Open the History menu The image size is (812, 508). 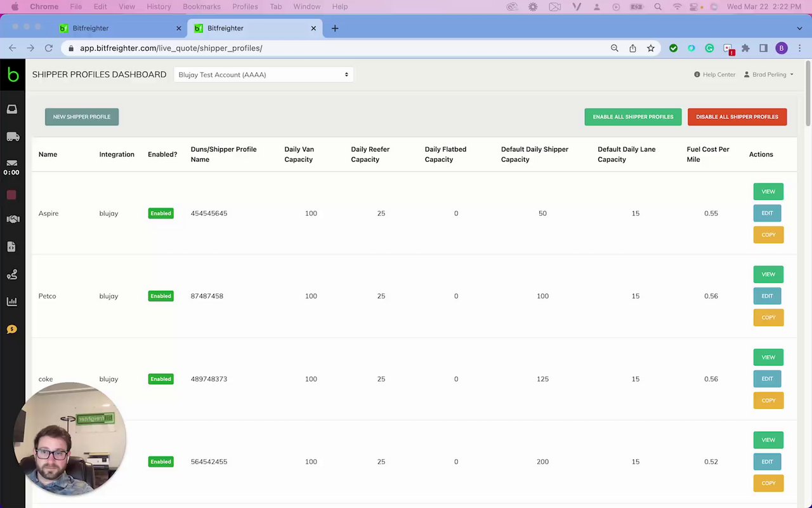(x=159, y=6)
